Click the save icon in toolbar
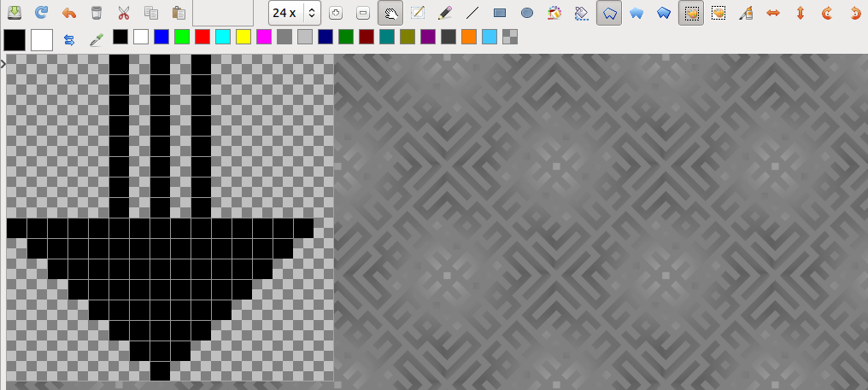868x390 pixels. pyautogui.click(x=14, y=13)
